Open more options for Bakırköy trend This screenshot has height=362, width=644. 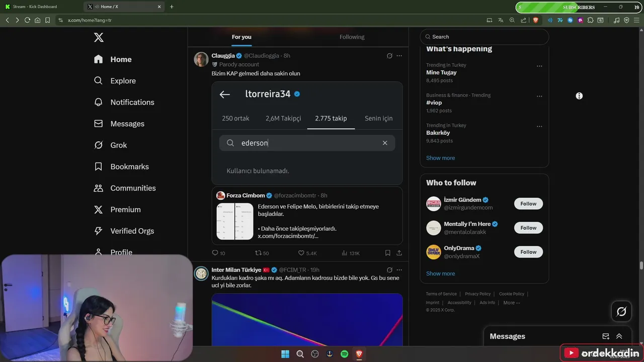click(x=539, y=126)
